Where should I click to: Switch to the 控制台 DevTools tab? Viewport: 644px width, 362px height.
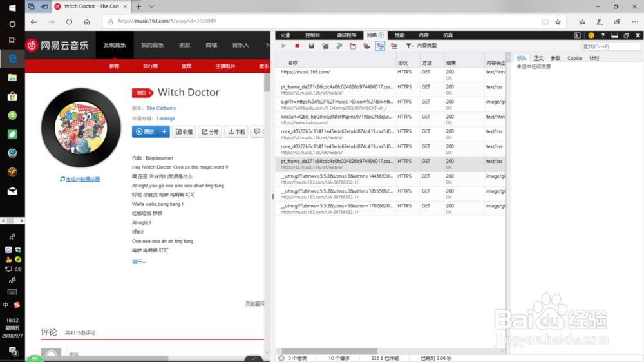click(x=312, y=35)
